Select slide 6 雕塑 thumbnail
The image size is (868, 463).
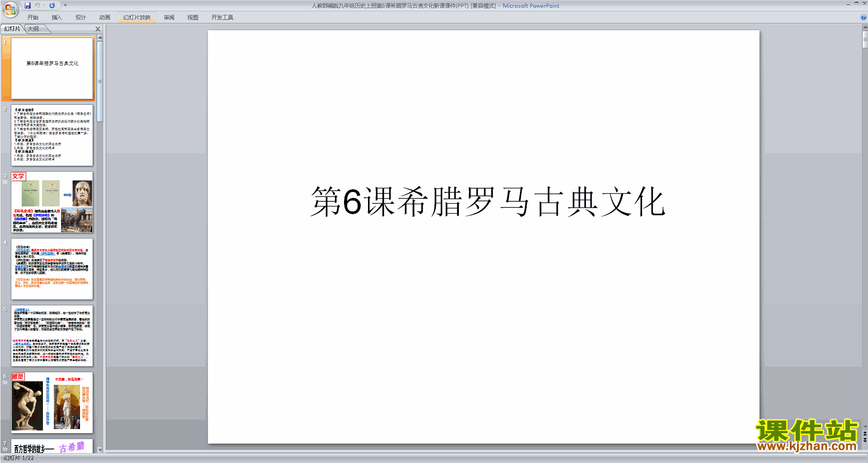pyautogui.click(x=52, y=402)
